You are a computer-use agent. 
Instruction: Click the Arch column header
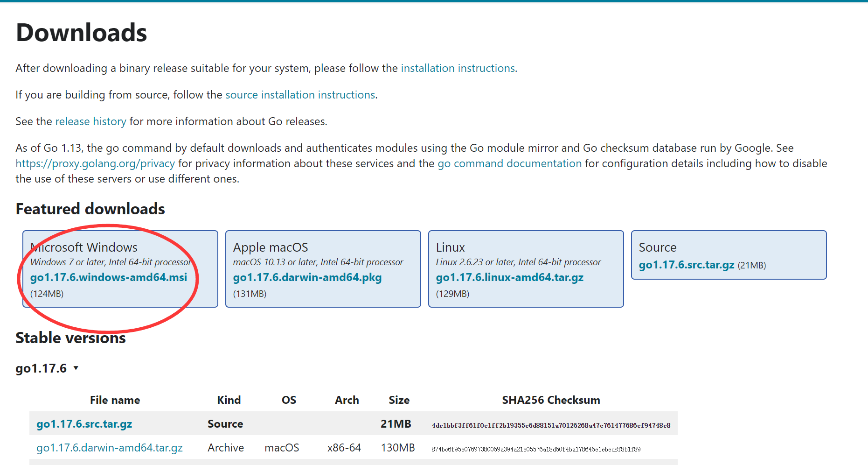(x=347, y=400)
